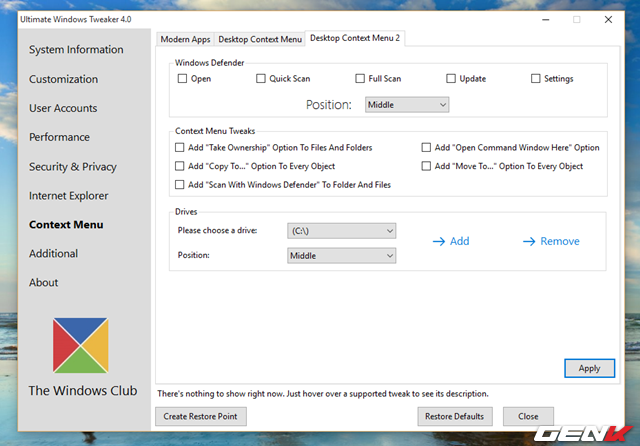
Task: Enable the Quick Scan checkbox
Action: point(260,78)
